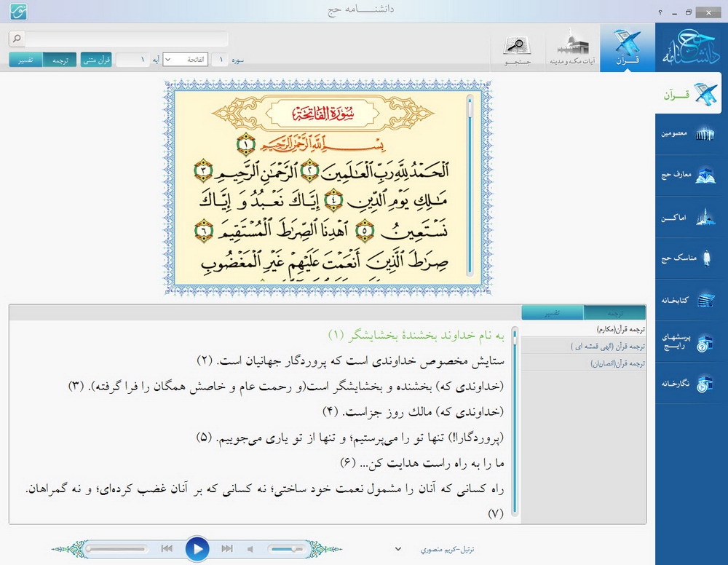The height and width of the screenshot is (565, 728).
Task: Click verse marker 2 in Quran page
Action: (x=309, y=171)
